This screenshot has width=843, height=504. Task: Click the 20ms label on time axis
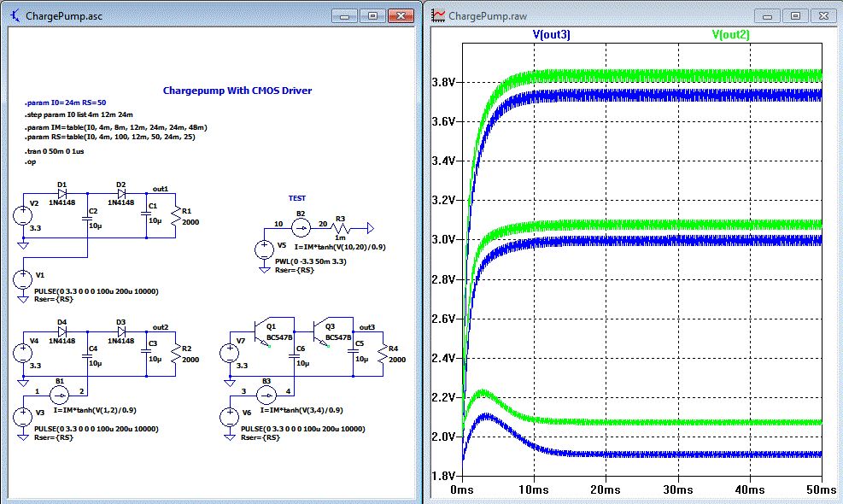[x=606, y=491]
